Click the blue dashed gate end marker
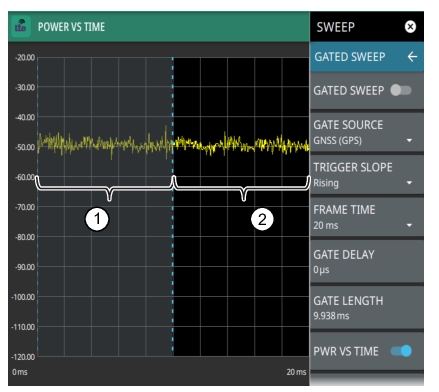Viewport: 439px width, 392px height. 173,207
